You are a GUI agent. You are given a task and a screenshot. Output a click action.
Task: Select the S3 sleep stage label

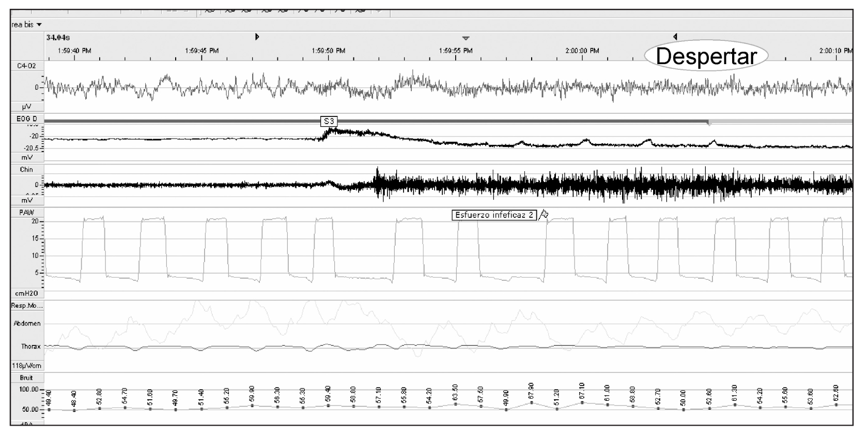[x=329, y=122]
